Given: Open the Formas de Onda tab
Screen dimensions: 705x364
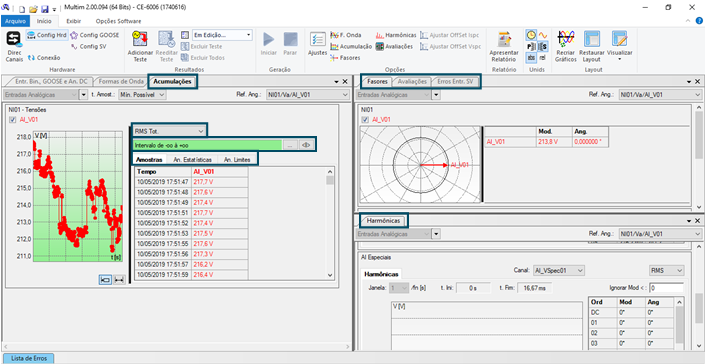Looking at the screenshot, I should [x=121, y=82].
